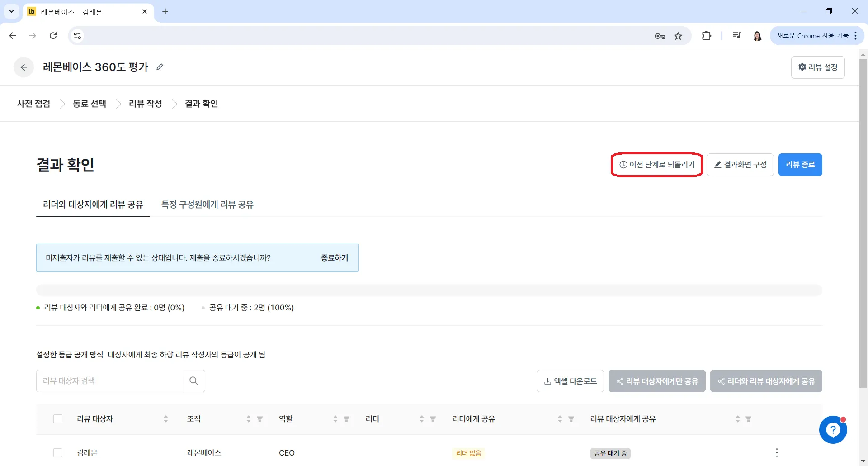The image size is (868, 466).
Task: Click the blue 리뷰 종료 button
Action: (x=800, y=165)
